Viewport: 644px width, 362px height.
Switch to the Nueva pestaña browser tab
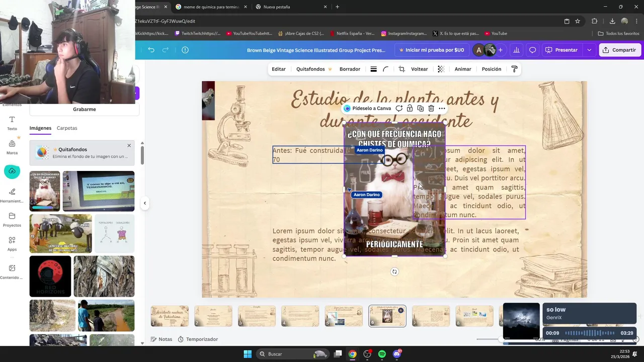pos(291,7)
